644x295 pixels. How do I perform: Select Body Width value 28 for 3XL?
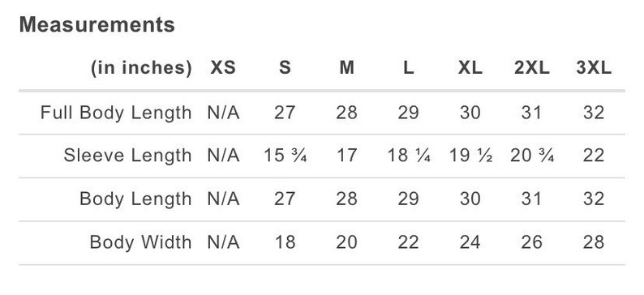click(594, 242)
